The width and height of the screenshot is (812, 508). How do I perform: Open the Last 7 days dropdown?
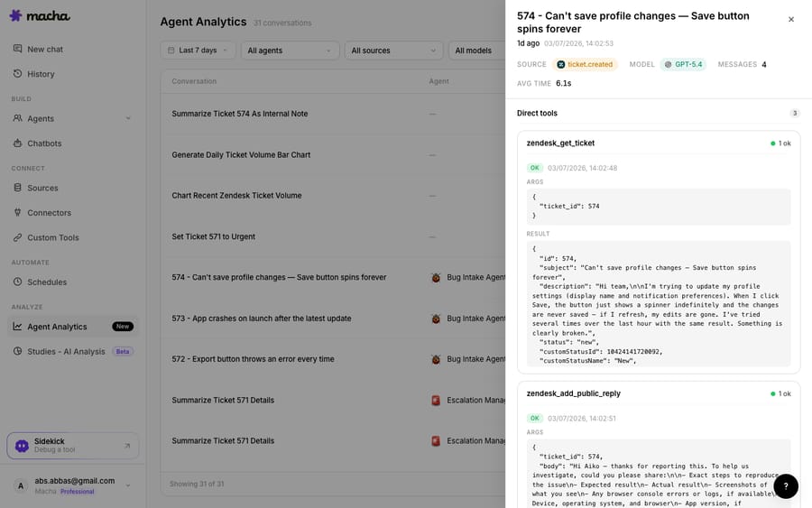point(198,51)
